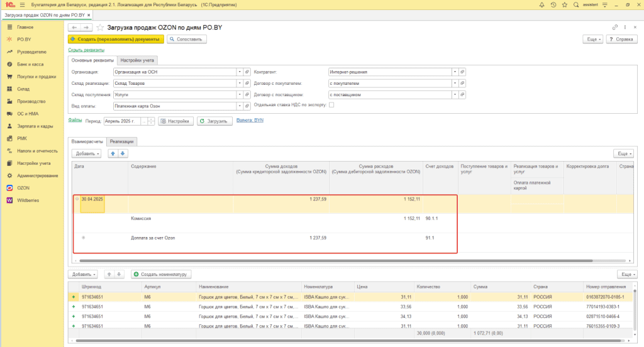This screenshot has width=644, height=347.
Task: Open Склад реализации dropdown arrow
Action: pyautogui.click(x=240, y=84)
